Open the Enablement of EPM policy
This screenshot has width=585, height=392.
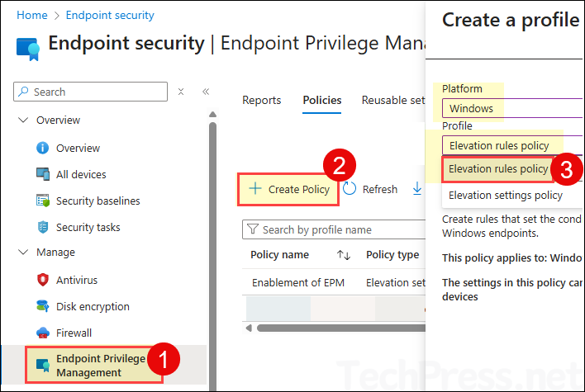pyautogui.click(x=298, y=283)
